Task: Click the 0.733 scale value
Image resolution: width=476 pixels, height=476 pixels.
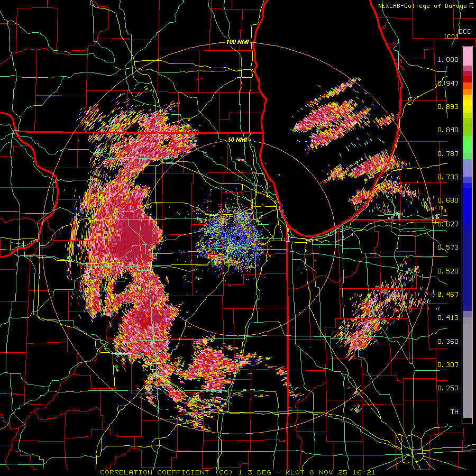Action: (448, 177)
